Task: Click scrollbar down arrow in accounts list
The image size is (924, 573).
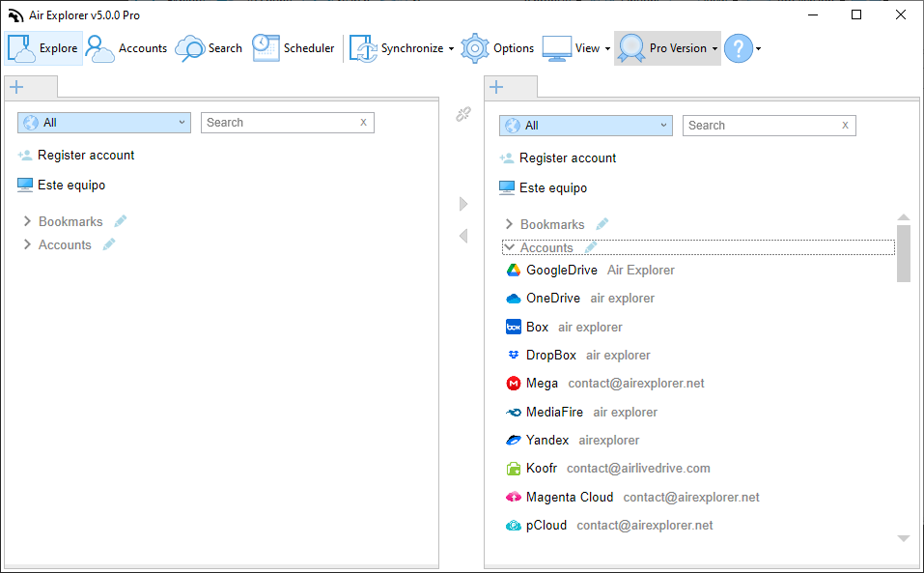Action: point(904,538)
